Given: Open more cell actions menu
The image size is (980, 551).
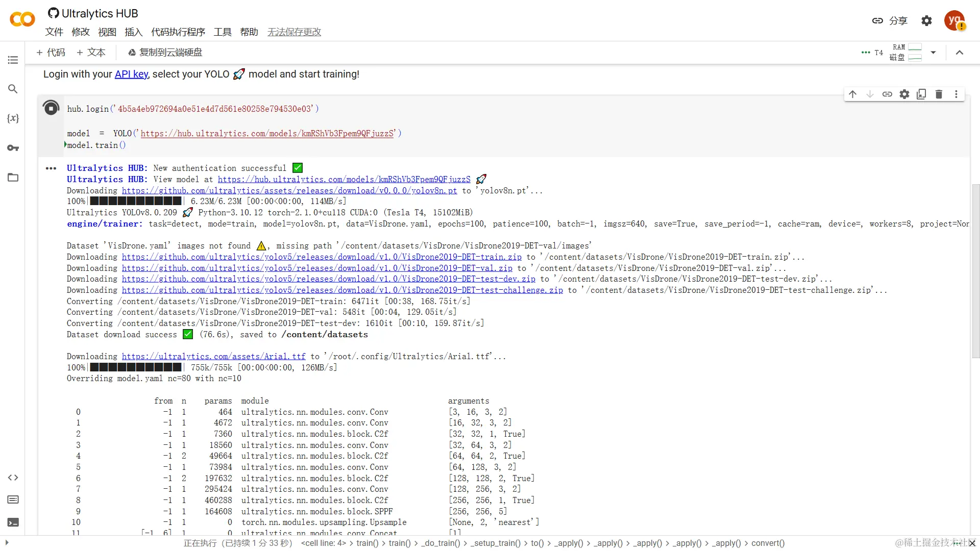Looking at the screenshot, I should click(956, 94).
